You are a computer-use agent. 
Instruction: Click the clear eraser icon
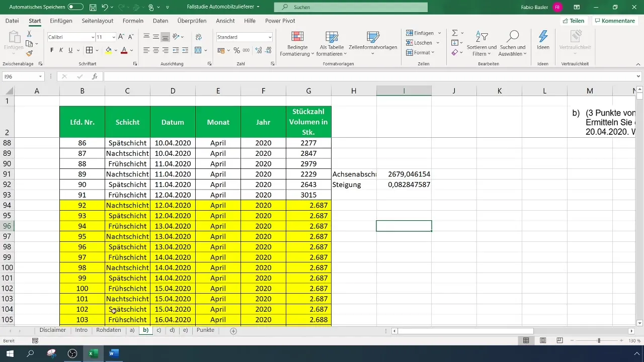[455, 52]
